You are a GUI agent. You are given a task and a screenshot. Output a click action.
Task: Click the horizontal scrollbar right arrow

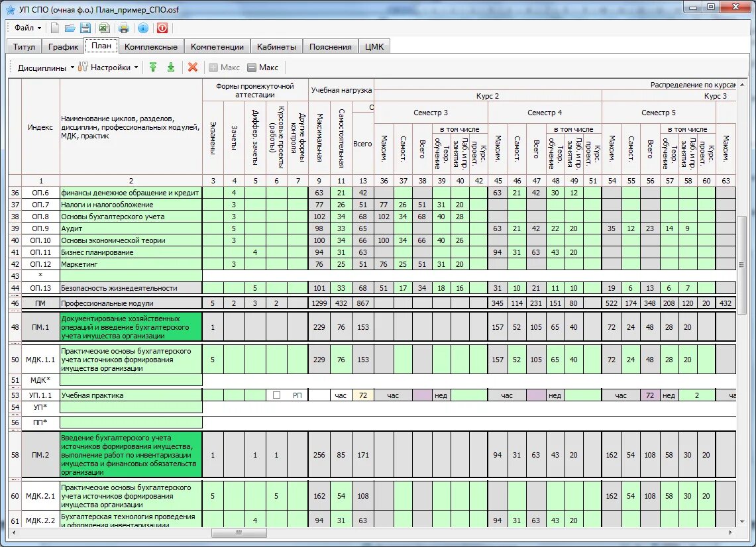730,532
